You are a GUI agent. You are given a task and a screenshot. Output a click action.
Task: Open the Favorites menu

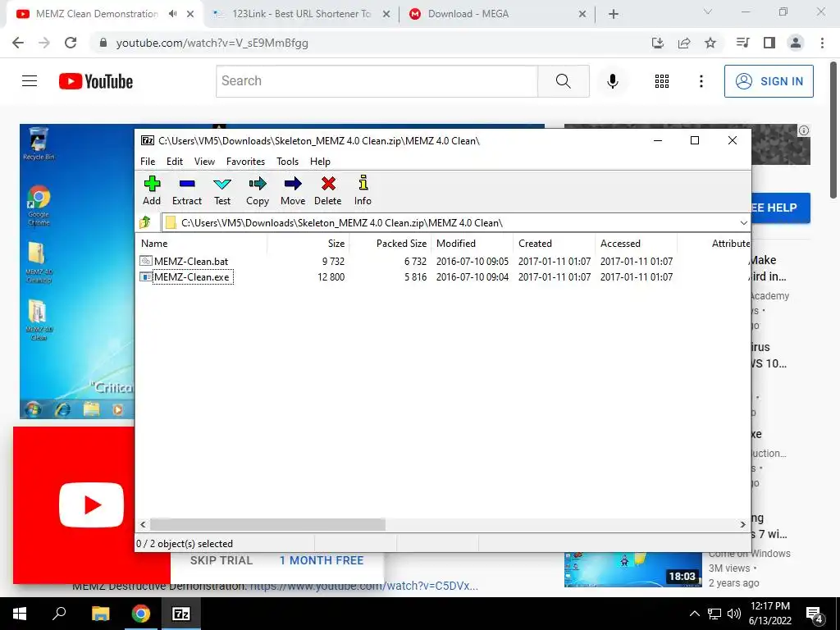245,162
